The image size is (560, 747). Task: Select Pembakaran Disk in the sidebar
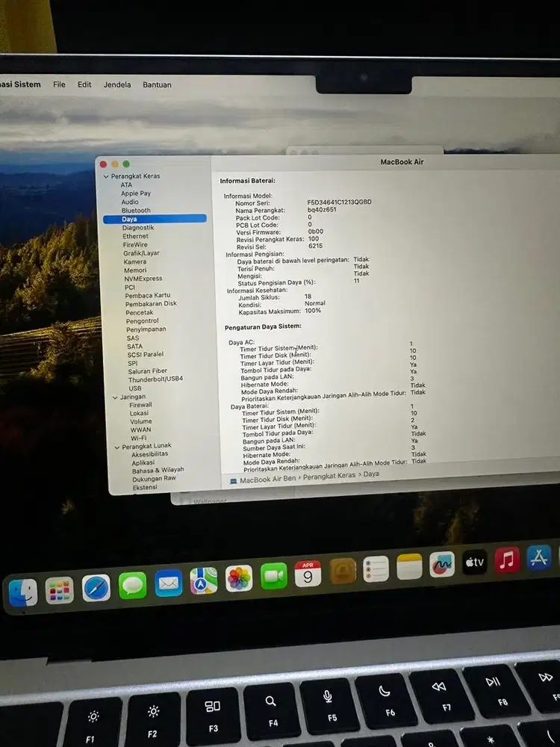point(151,303)
